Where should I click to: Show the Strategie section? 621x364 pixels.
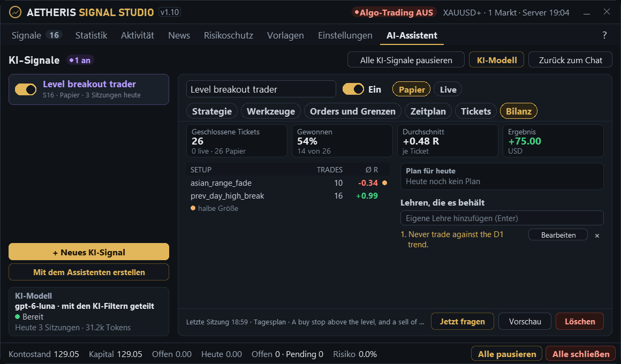pos(212,111)
